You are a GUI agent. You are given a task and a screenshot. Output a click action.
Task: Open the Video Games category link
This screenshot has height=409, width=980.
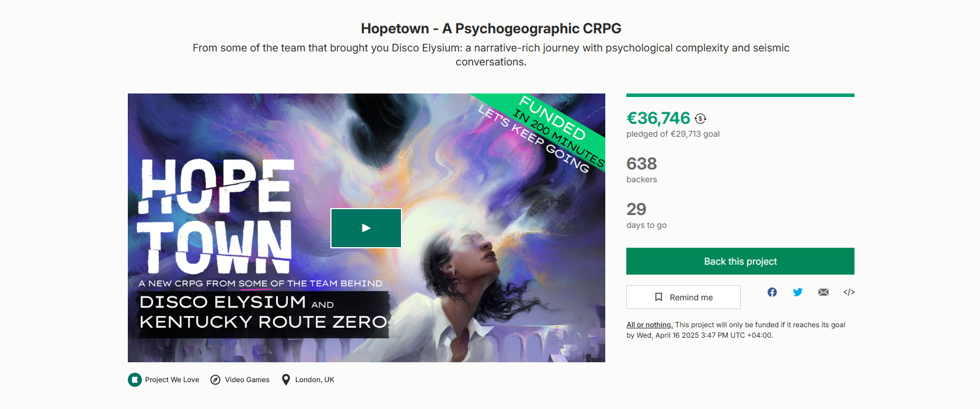247,380
